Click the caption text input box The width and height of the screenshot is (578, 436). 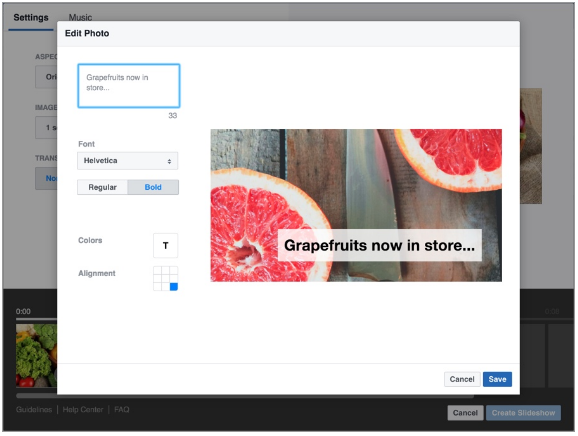[x=129, y=86]
